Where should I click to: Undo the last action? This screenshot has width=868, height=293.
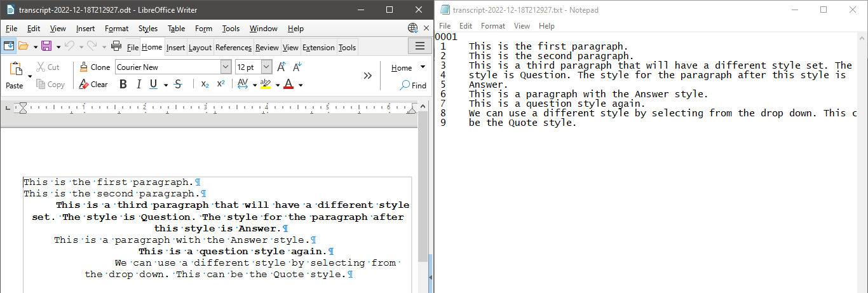(69, 46)
